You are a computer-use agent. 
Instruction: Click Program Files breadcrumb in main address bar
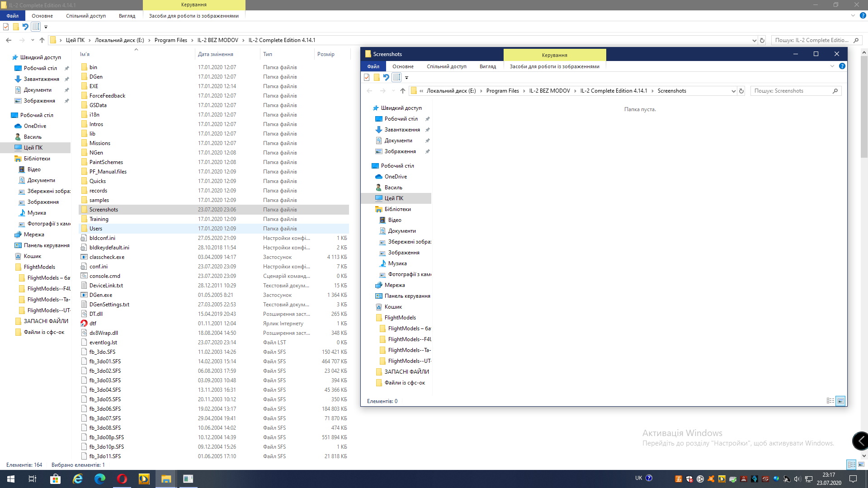point(170,40)
